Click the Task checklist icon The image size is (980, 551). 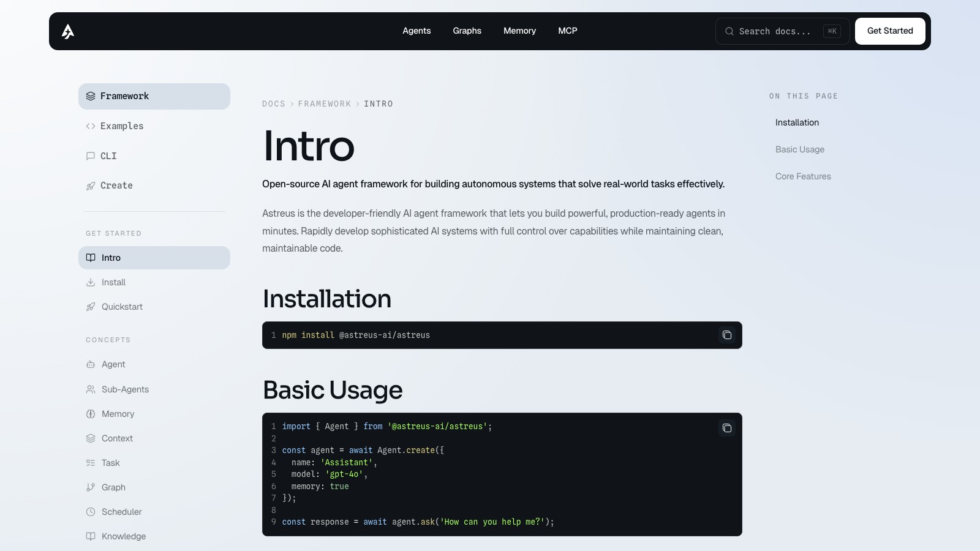pyautogui.click(x=91, y=463)
